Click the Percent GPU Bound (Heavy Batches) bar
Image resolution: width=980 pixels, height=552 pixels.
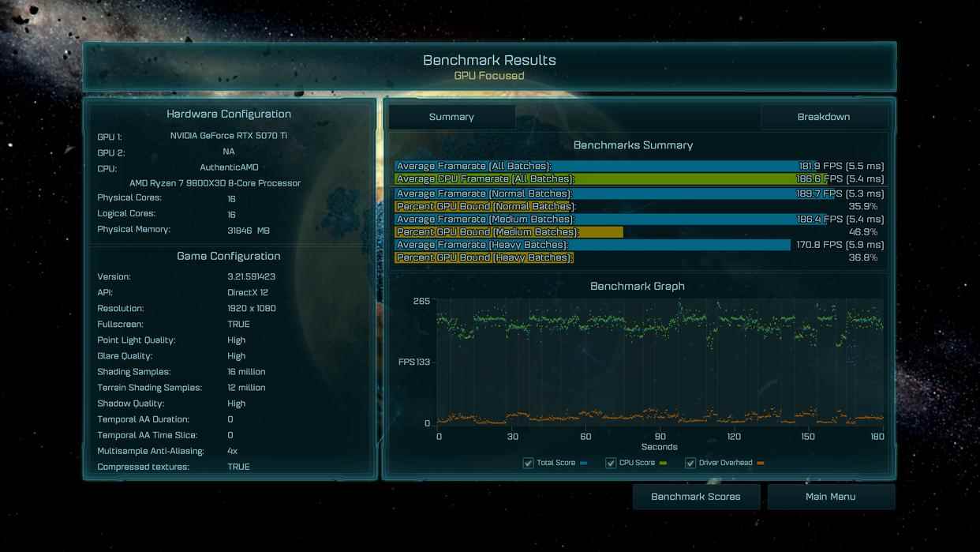(484, 257)
